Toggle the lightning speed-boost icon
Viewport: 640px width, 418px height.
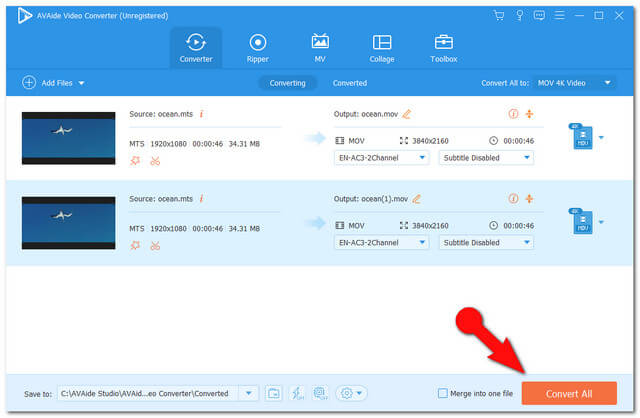click(x=297, y=394)
